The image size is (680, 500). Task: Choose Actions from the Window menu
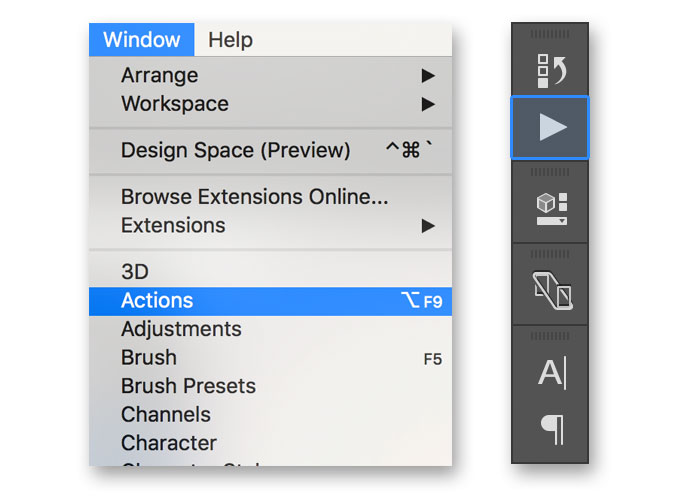coord(271,301)
